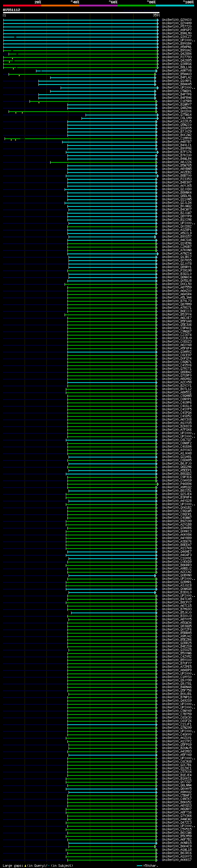Click the query end position 359
Screen dimensions: 197x868
pyautogui.click(x=155, y=15)
